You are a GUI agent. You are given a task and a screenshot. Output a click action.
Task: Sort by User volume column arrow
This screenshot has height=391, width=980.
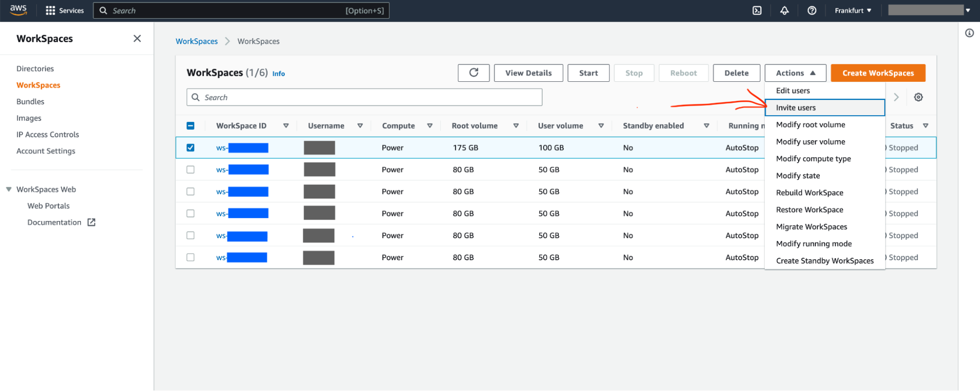point(601,126)
